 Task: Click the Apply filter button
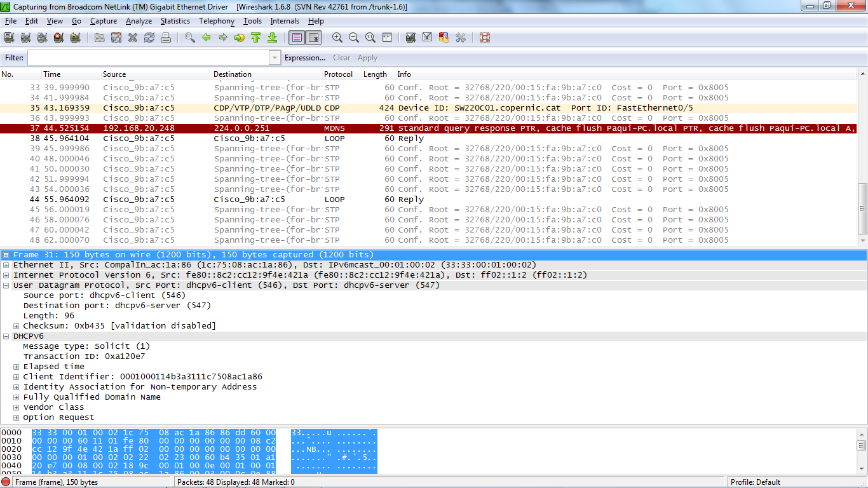coord(367,58)
